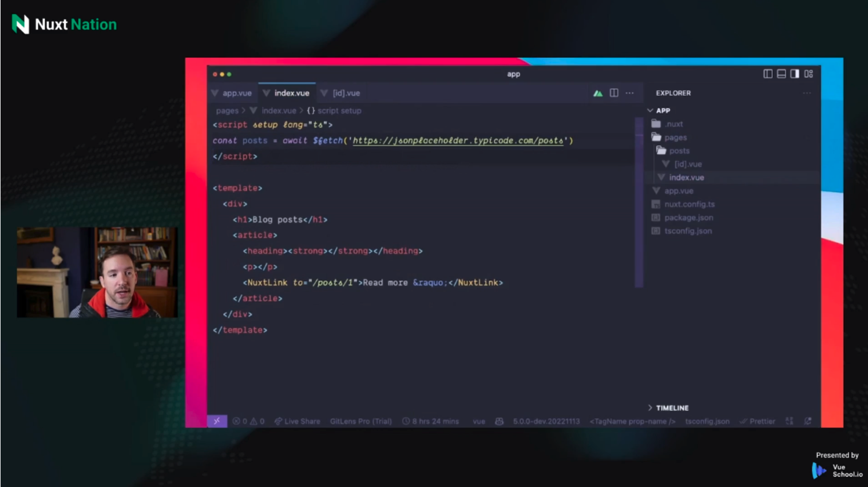Toggle the bottom panel layout button

pos(781,74)
